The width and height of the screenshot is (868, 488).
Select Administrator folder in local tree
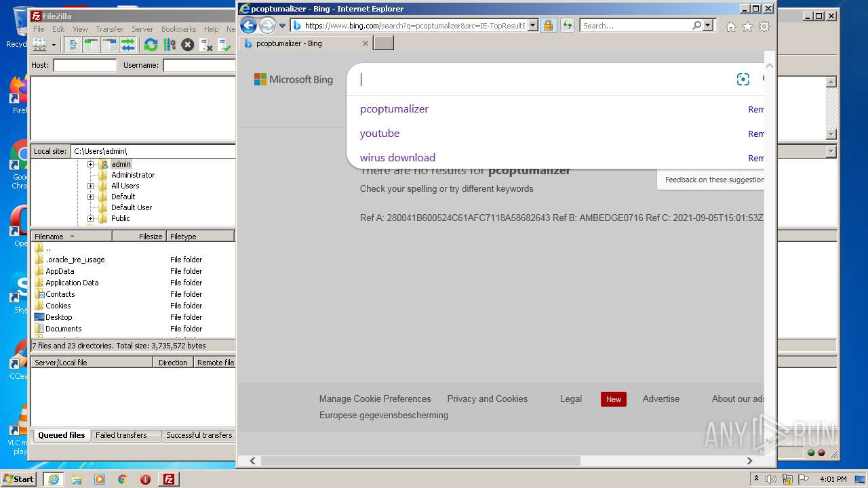point(133,175)
